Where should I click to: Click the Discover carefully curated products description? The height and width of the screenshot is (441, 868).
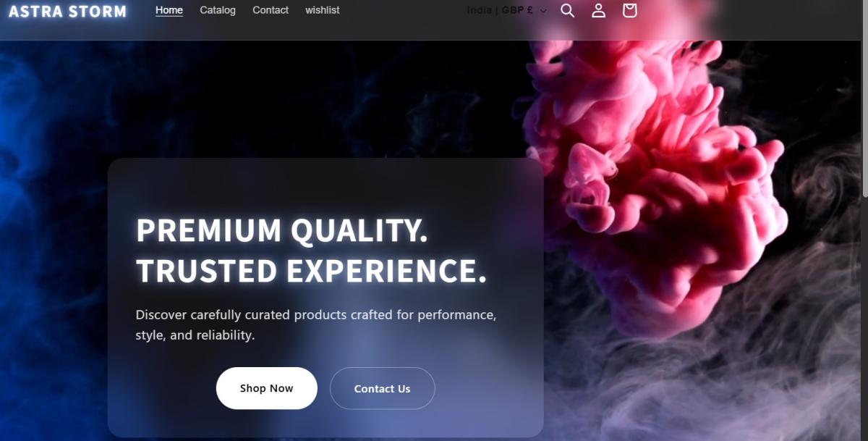click(x=316, y=325)
